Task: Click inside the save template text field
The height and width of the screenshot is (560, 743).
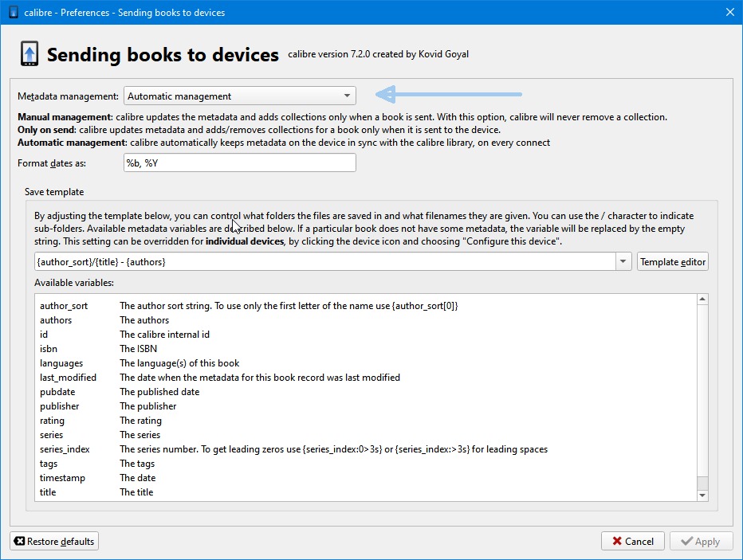Action: (x=325, y=262)
